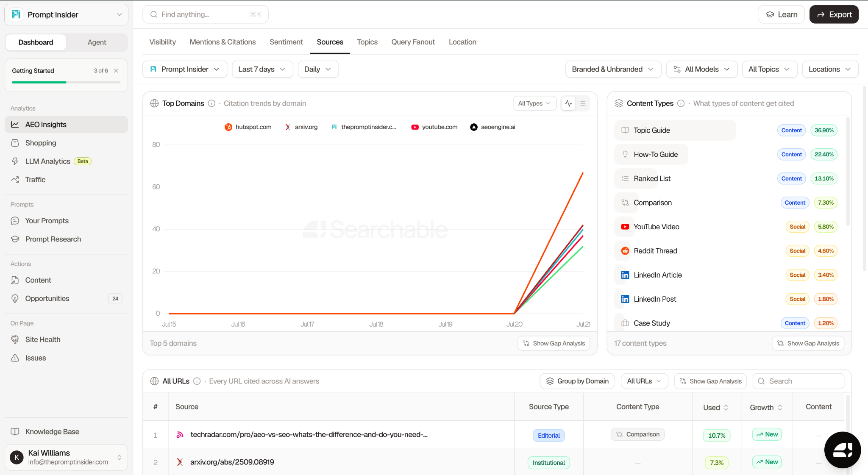
Task: Click the Getting Started progress bar
Action: pyautogui.click(x=66, y=82)
